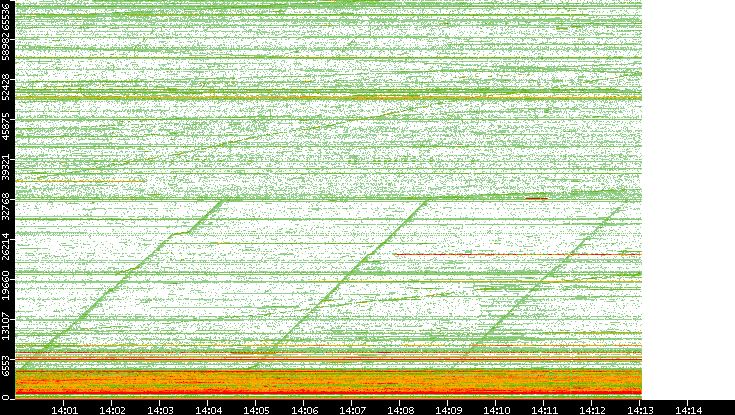Screen dimensions: 735x415
Task: Choose the 45875 vertical axis label
Action: click(x=6, y=126)
